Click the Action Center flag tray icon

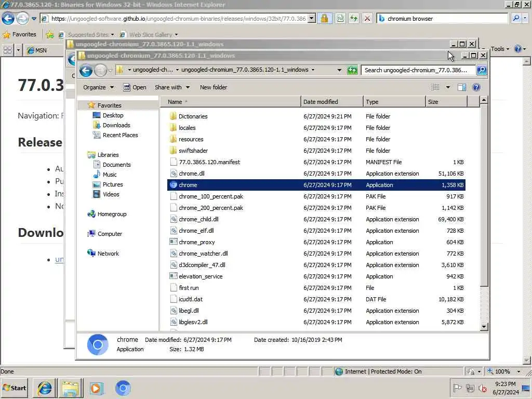pyautogui.click(x=457, y=388)
